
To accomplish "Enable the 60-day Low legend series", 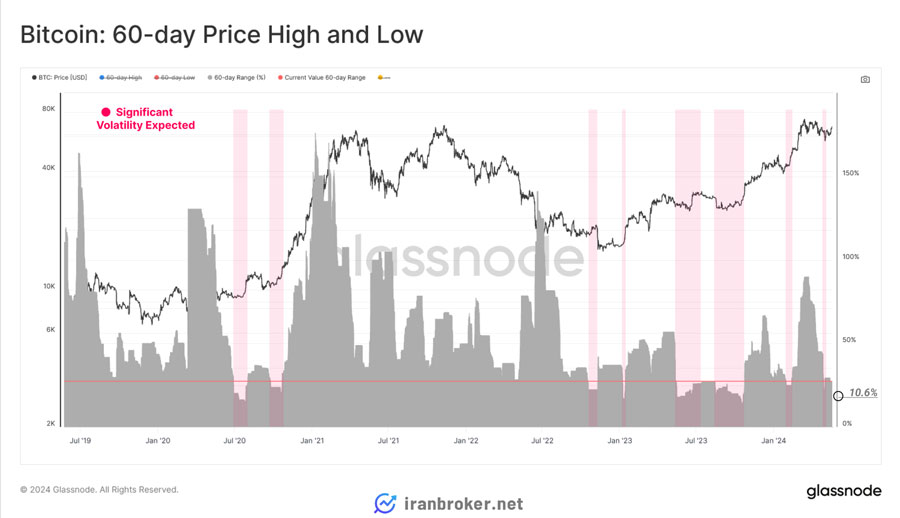I will click(174, 78).
